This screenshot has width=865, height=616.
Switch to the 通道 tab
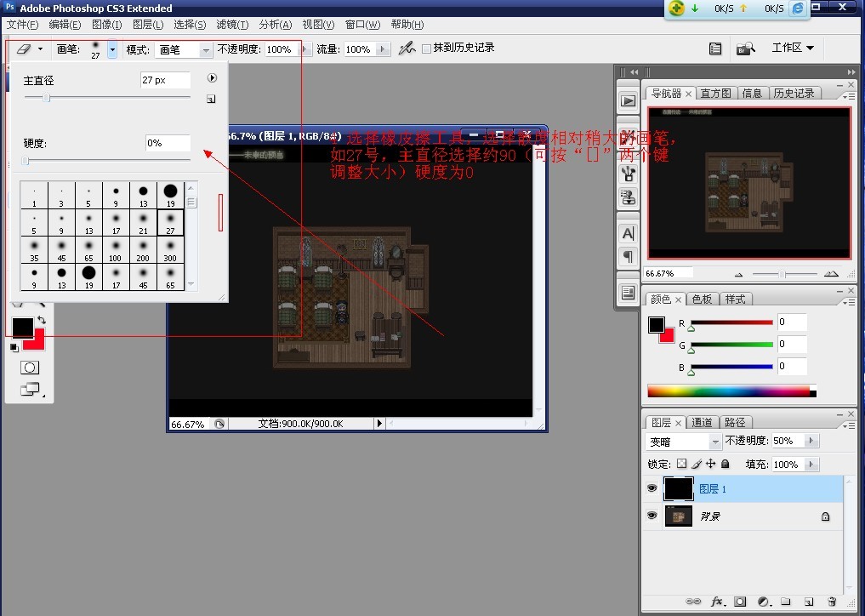pyautogui.click(x=702, y=423)
